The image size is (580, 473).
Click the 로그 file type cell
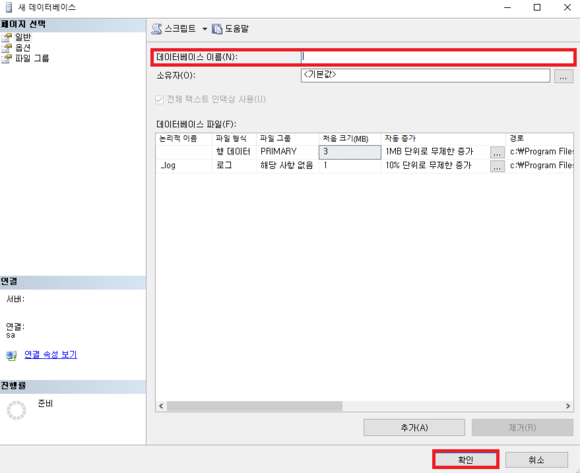[234, 166]
